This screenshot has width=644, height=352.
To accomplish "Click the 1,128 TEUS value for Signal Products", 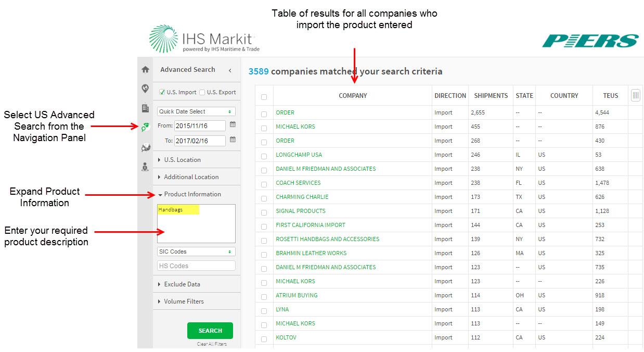I will (x=602, y=211).
